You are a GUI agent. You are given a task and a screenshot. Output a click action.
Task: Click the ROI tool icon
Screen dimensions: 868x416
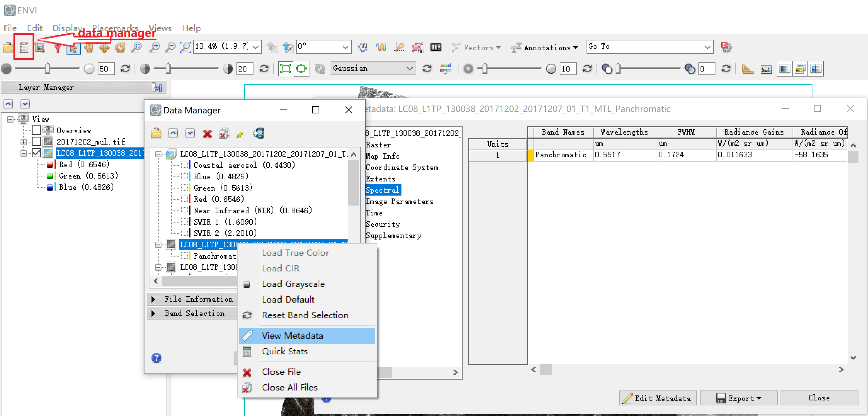tap(417, 47)
